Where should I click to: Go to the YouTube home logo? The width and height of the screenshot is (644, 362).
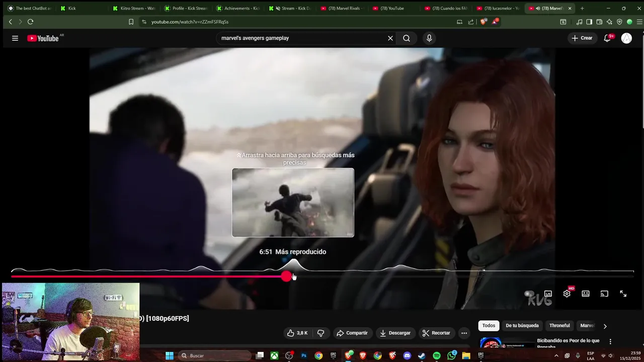click(43, 38)
